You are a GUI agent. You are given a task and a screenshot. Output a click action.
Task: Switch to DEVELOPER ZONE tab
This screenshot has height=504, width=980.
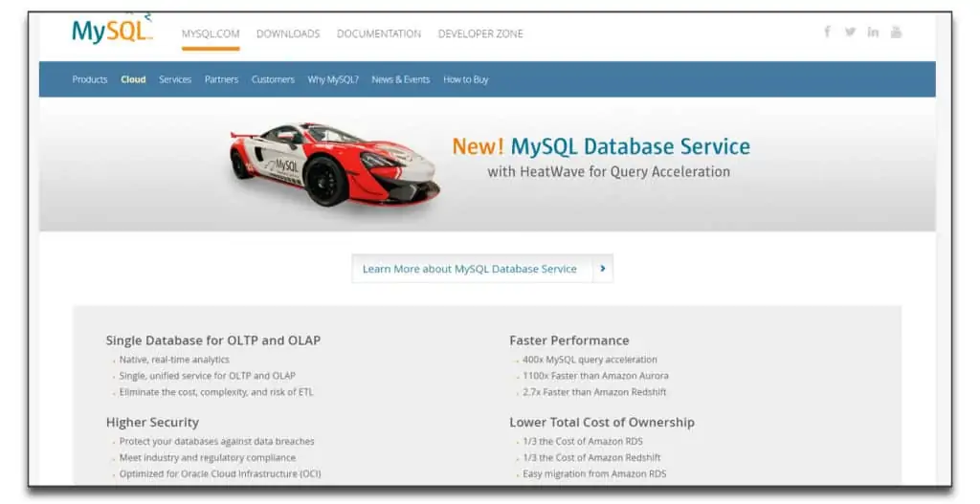click(480, 33)
